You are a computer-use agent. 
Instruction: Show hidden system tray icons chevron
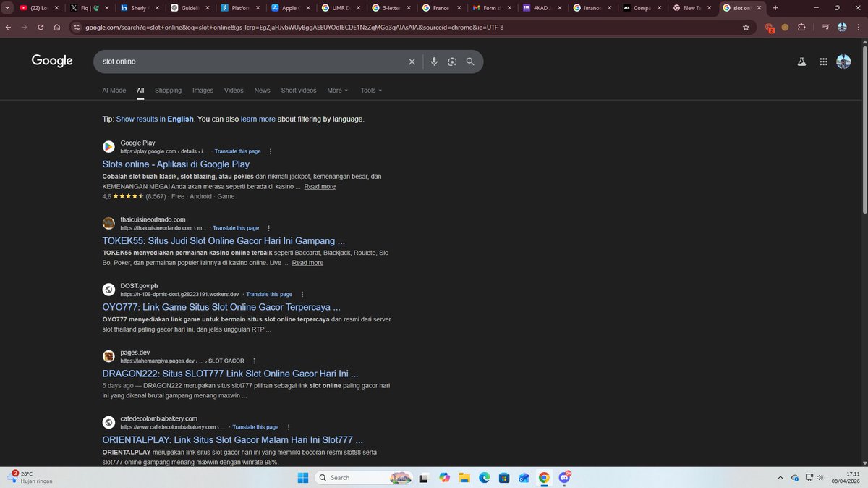click(780, 477)
